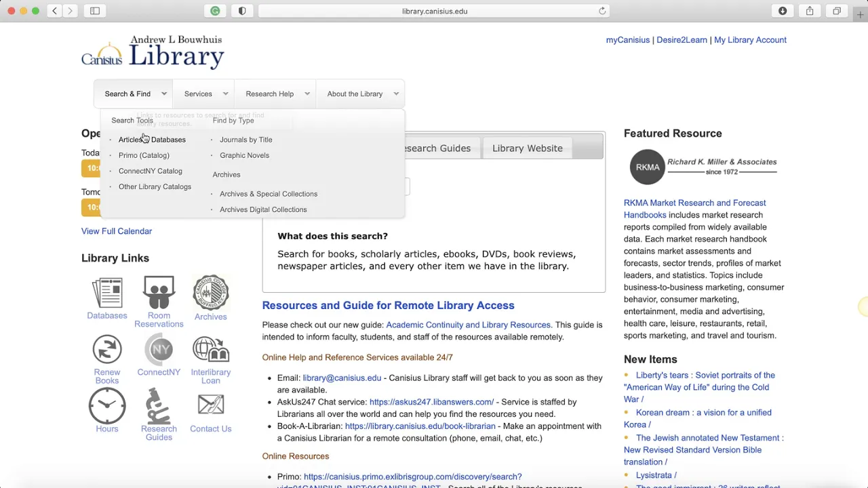Viewport: 868px width, 488px height.
Task: Open The Jewish annotated New Testament link
Action: (703, 450)
